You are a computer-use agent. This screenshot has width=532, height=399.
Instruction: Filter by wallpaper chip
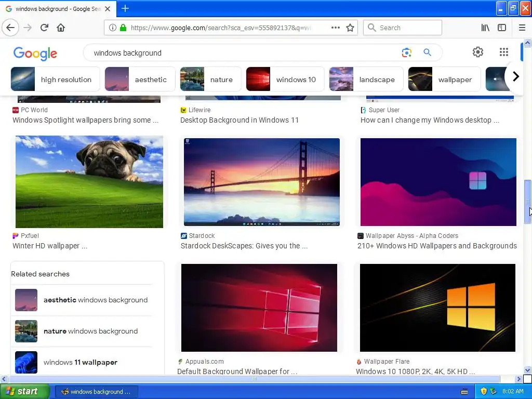444,79
